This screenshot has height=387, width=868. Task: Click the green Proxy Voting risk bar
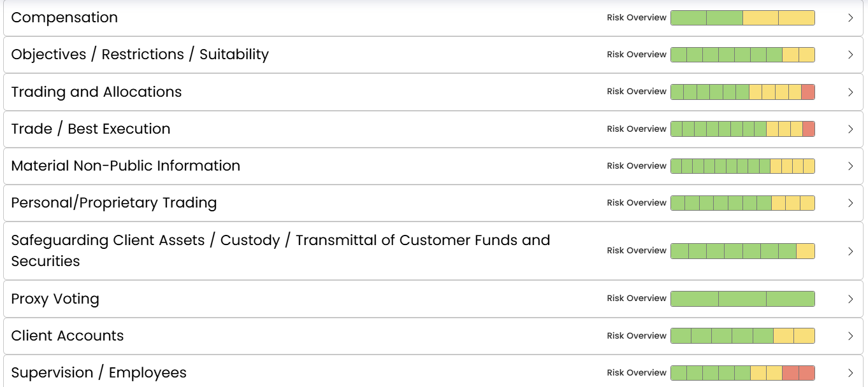click(742, 299)
